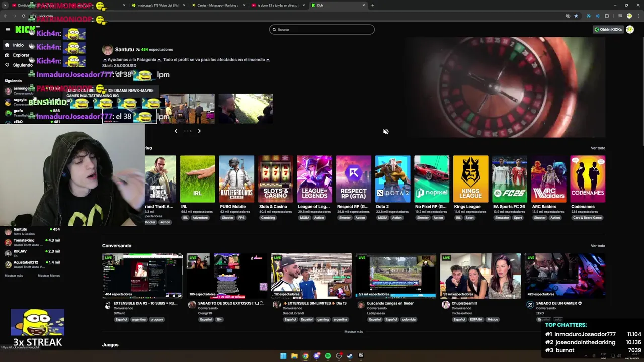The width and height of the screenshot is (644, 362).
Task: Open 'SABADO DE UN GAMER' stream thumbnail
Action: pyautogui.click(x=565, y=276)
